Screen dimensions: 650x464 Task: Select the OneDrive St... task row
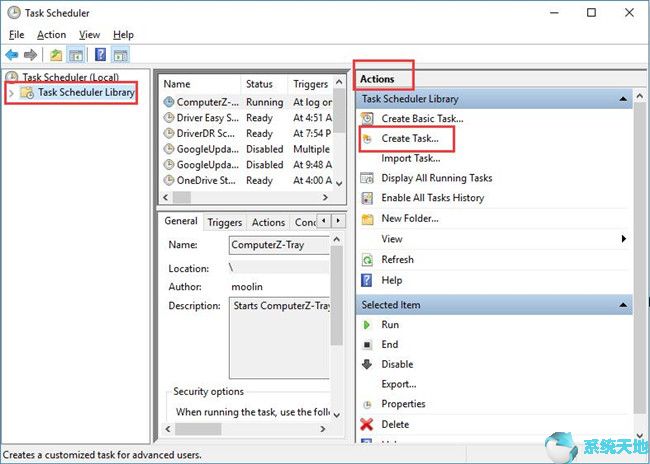(248, 180)
